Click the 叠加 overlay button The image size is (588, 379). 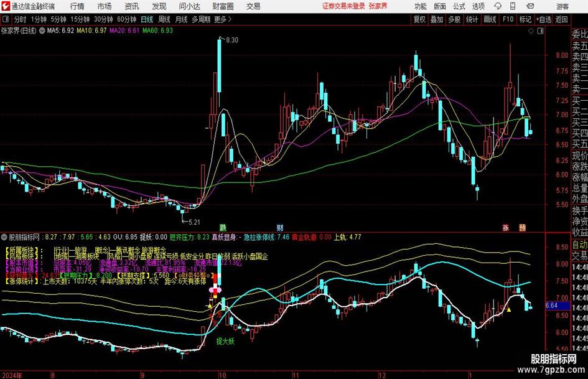pos(437,19)
